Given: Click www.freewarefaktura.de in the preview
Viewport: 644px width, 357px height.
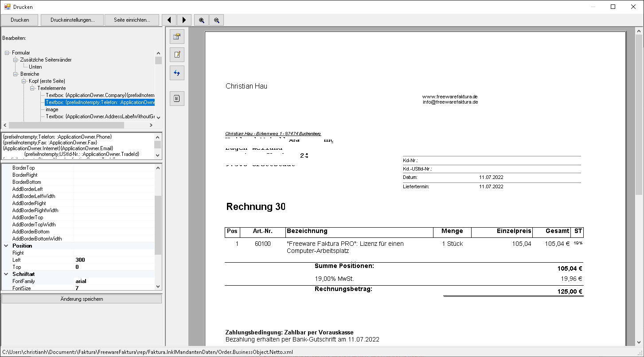Looking at the screenshot, I should click(450, 97).
